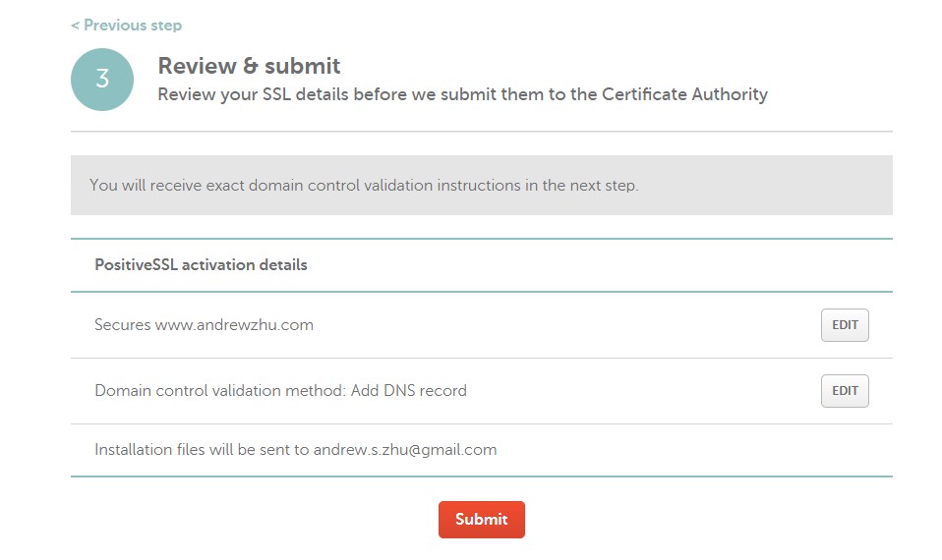Click the andrew.s.zhu@gmail.com email address

[405, 450]
